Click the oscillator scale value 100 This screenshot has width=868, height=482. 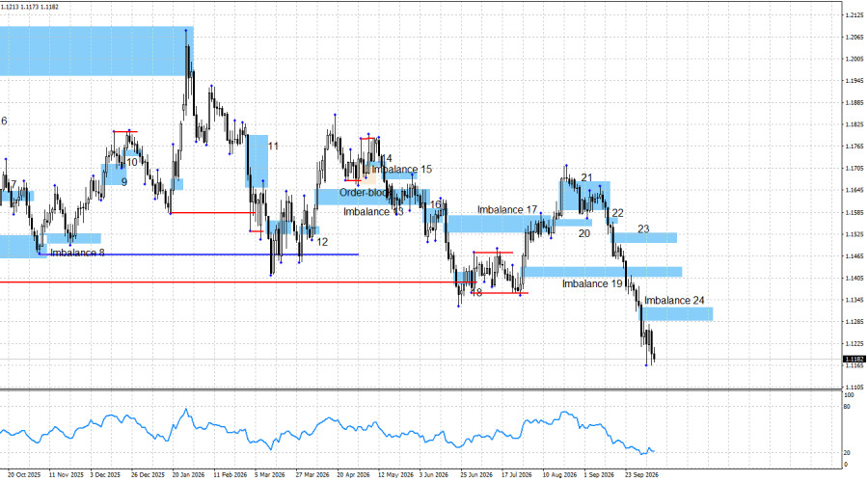849,395
